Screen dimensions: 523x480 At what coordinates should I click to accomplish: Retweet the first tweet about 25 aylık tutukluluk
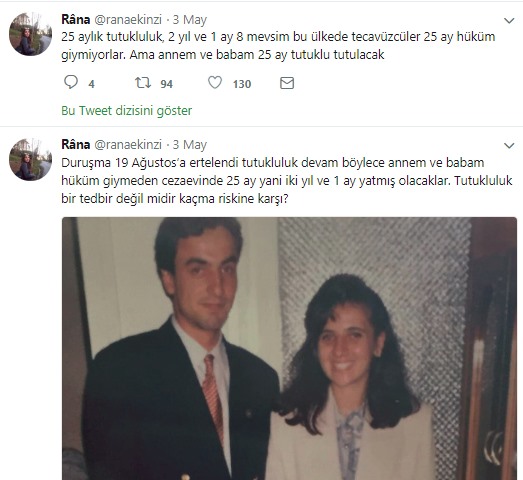143,82
